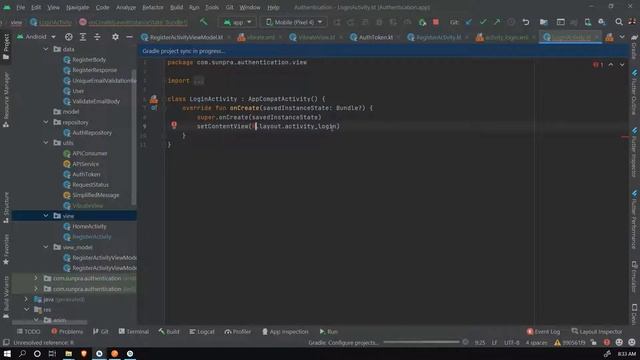Click Git commit checkmark icon
The width and height of the screenshot is (640, 360).
(x=483, y=22)
